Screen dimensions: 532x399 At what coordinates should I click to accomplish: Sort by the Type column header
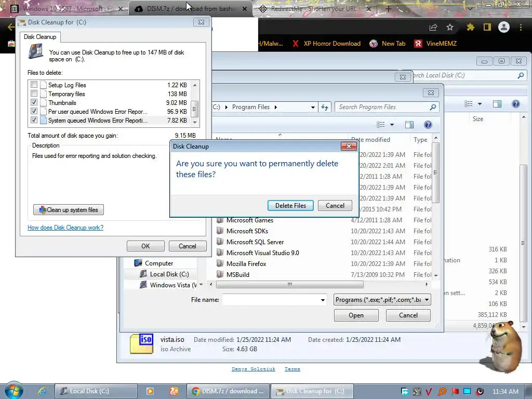(x=420, y=139)
